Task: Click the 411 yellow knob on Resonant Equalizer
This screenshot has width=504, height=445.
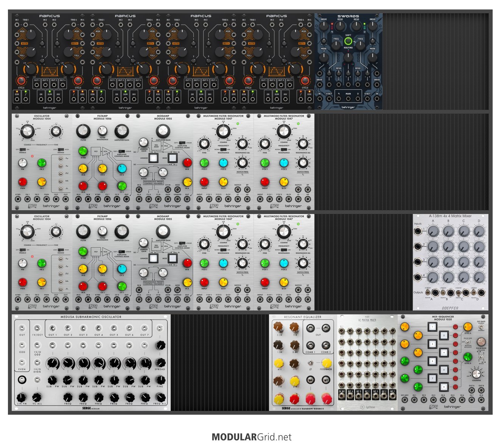Action: [279, 363]
